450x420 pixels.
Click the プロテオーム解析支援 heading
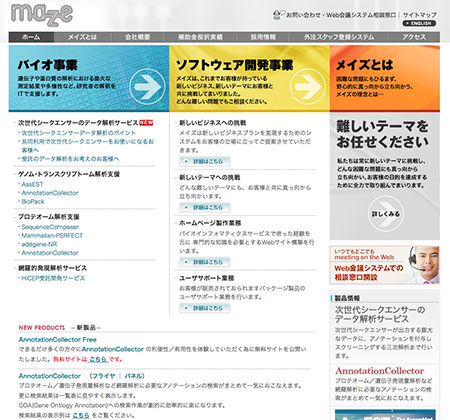pyautogui.click(x=49, y=217)
